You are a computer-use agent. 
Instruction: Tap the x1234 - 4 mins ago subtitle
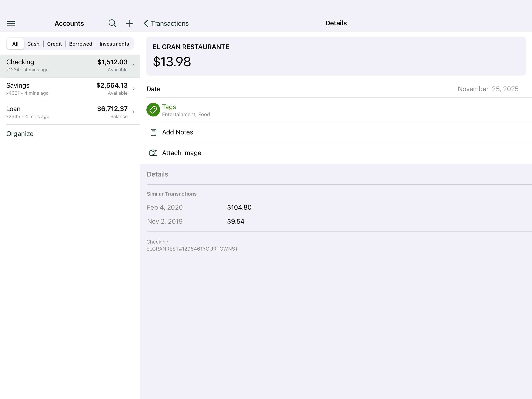[x=27, y=70]
